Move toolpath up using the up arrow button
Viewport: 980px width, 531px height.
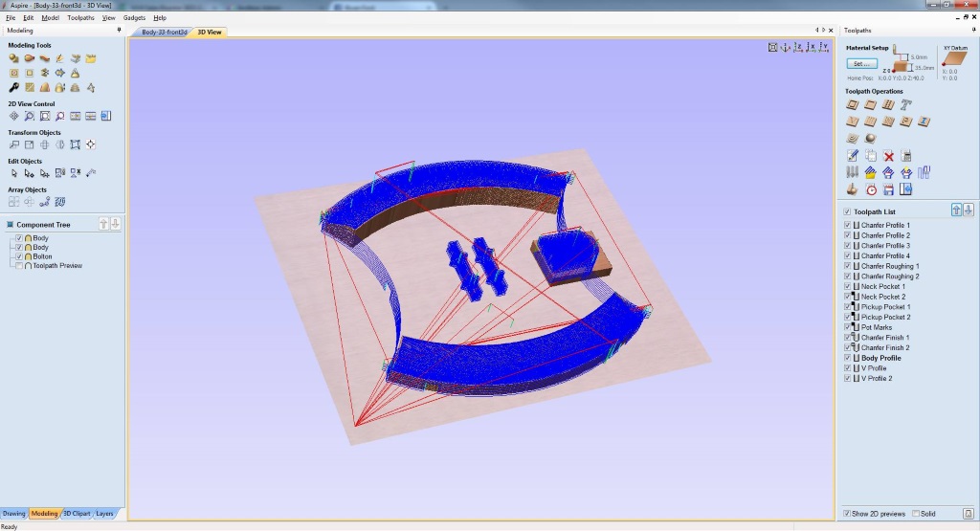pos(955,210)
